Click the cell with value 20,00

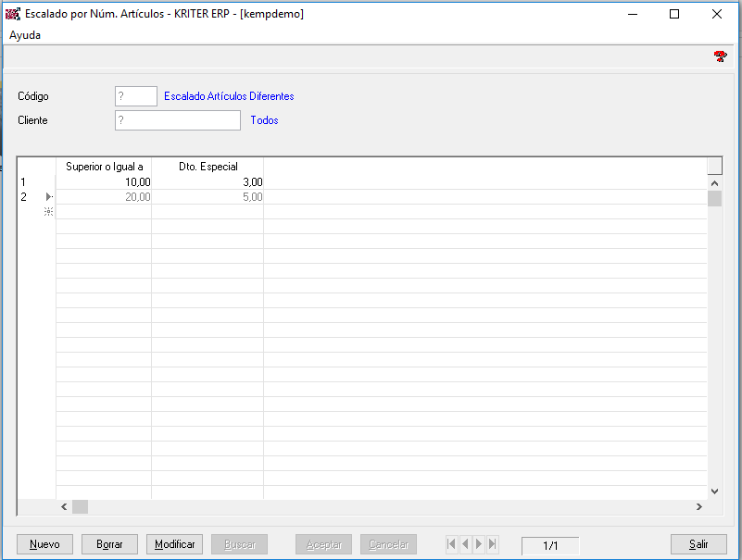tap(104, 197)
